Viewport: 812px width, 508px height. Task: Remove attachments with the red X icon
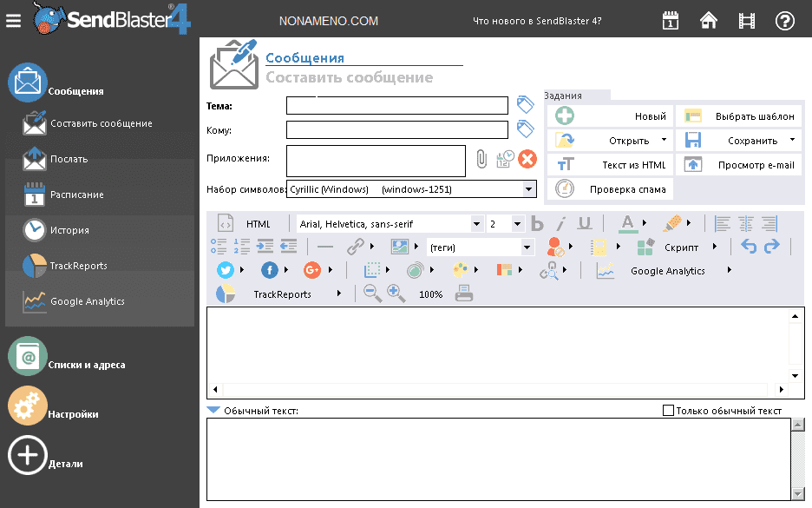(527, 159)
